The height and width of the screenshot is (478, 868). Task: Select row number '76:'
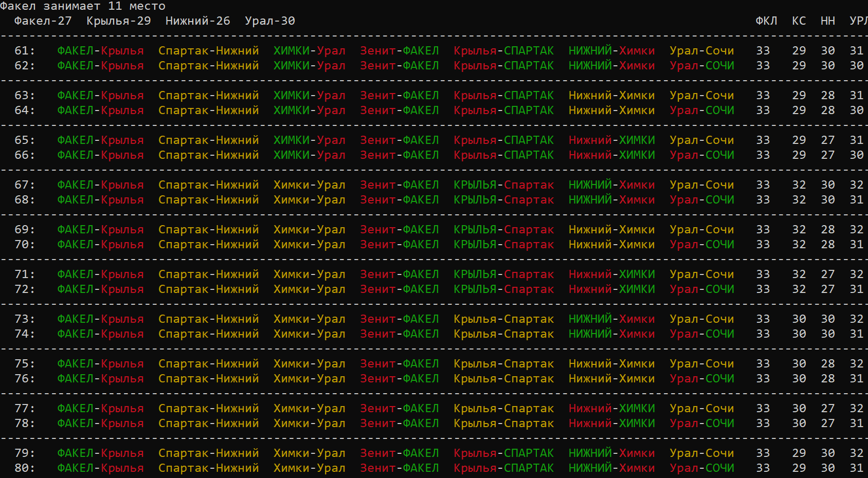25,379
